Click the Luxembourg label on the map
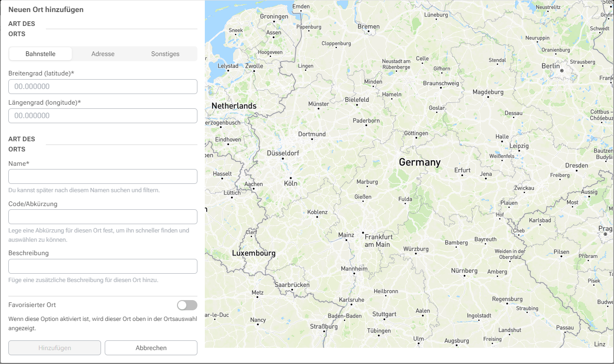This screenshot has height=364, width=614. click(x=253, y=253)
